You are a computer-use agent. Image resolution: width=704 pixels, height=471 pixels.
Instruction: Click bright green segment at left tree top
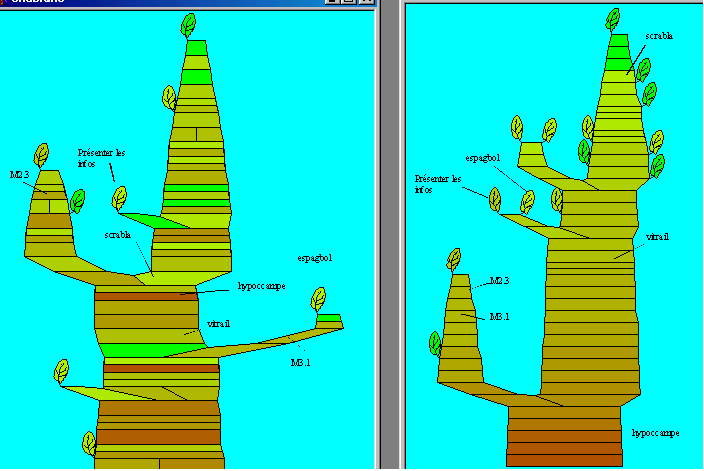(x=195, y=47)
